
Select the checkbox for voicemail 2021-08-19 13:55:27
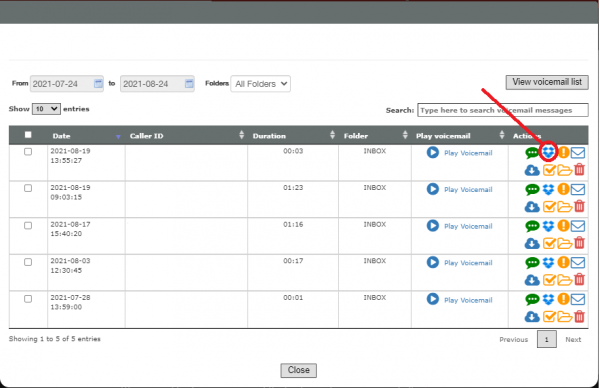click(x=28, y=152)
